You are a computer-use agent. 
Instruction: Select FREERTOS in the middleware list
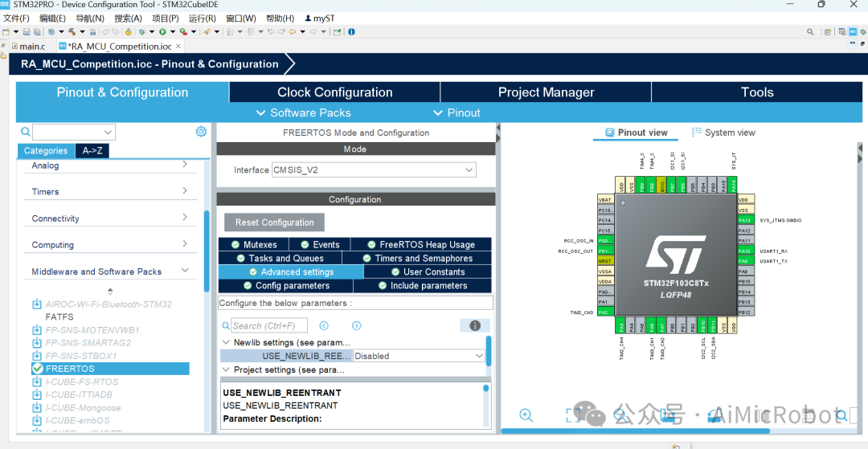(x=110, y=369)
